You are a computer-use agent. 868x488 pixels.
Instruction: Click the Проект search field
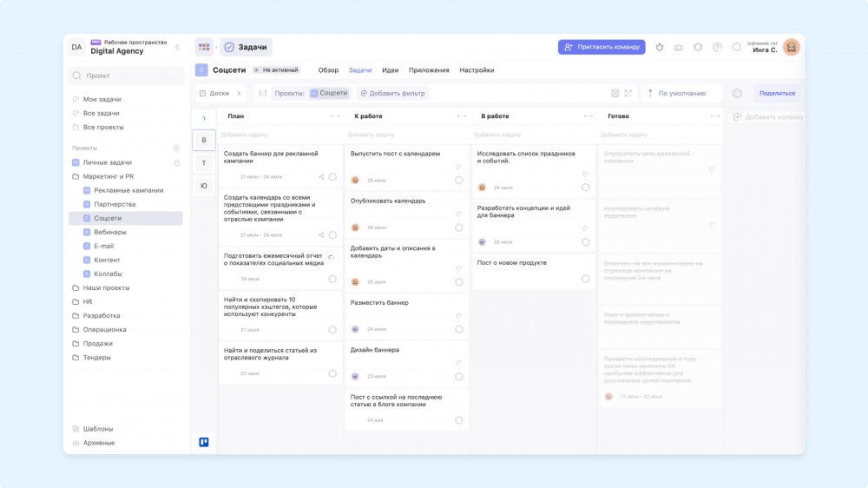click(127, 76)
